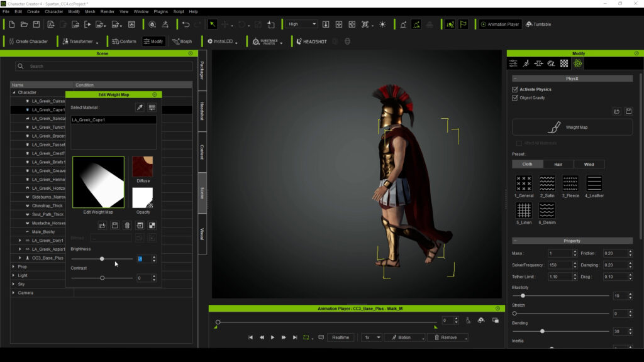
Task: Collapse the Character tree node
Action: click(14, 92)
